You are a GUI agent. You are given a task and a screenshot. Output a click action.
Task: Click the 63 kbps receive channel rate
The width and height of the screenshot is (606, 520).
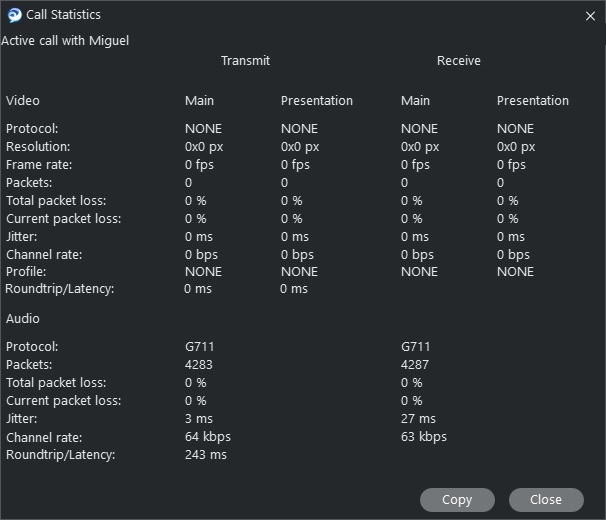pyautogui.click(x=424, y=437)
